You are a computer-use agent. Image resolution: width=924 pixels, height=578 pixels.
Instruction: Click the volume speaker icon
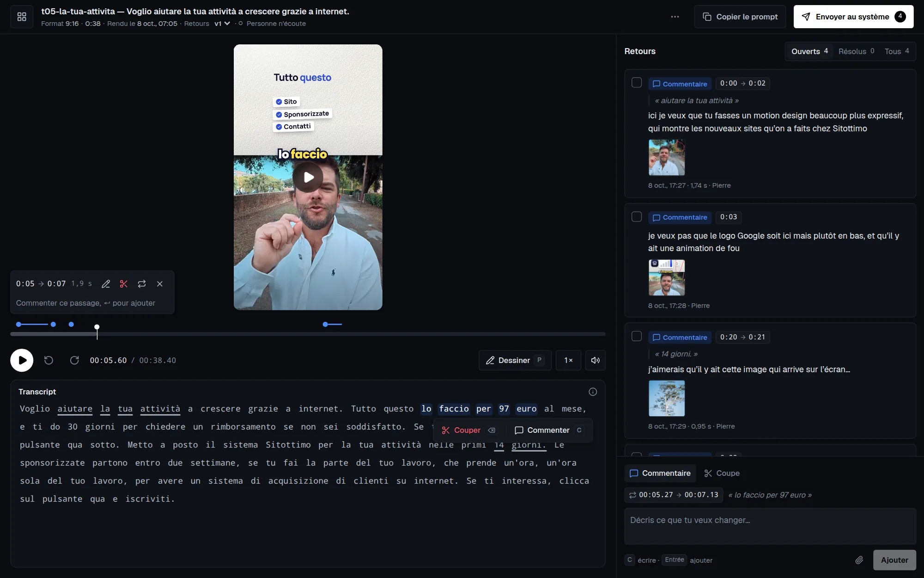(x=596, y=360)
